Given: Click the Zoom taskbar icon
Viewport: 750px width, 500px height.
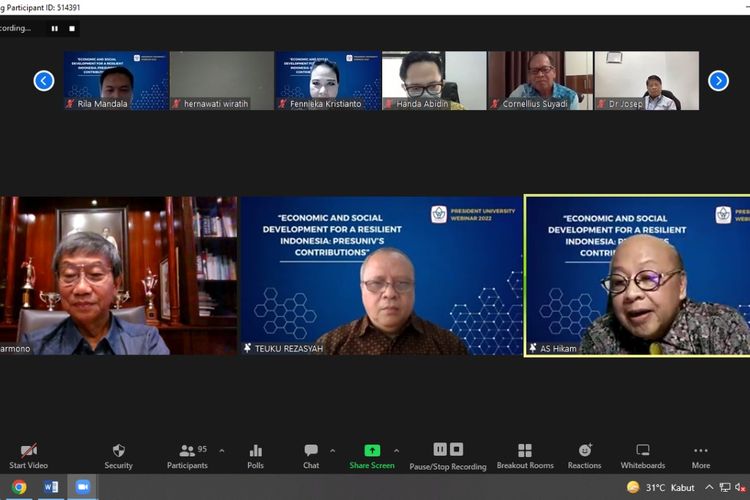Looking at the screenshot, I should [x=82, y=487].
